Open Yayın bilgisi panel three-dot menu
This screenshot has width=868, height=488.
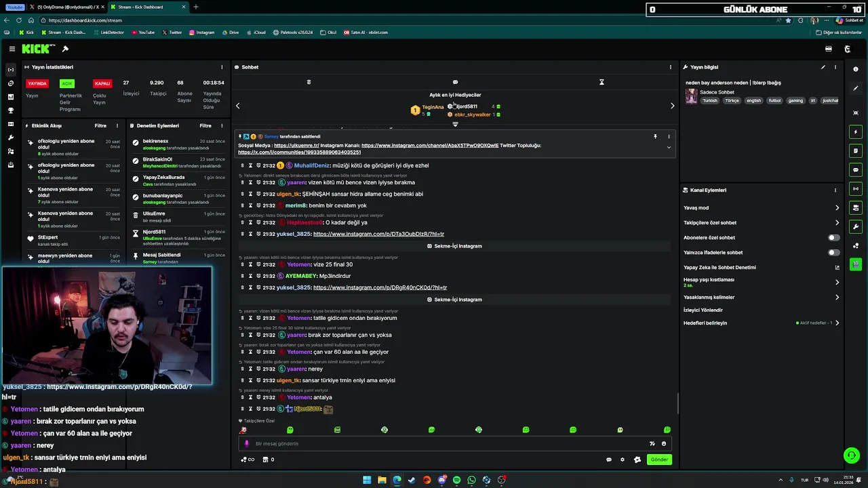tap(835, 67)
